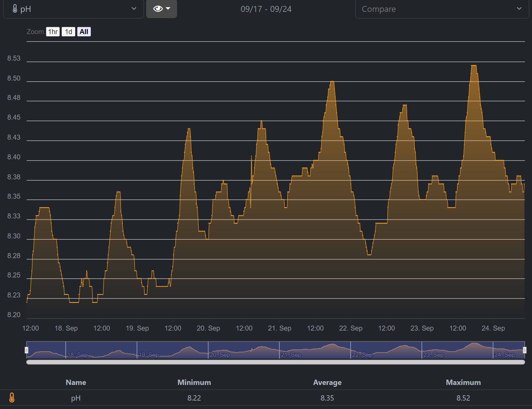The width and height of the screenshot is (532, 409).
Task: Select the 1d zoom button
Action: (68, 32)
